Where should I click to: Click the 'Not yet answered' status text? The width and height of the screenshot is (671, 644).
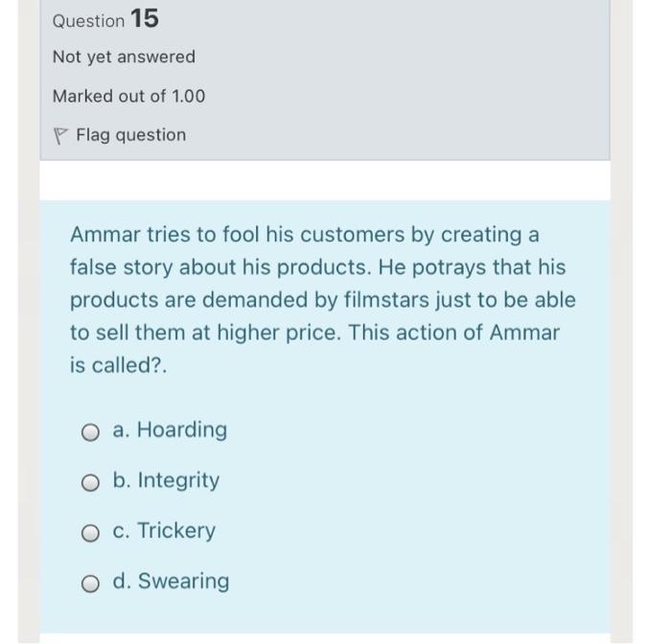click(124, 57)
